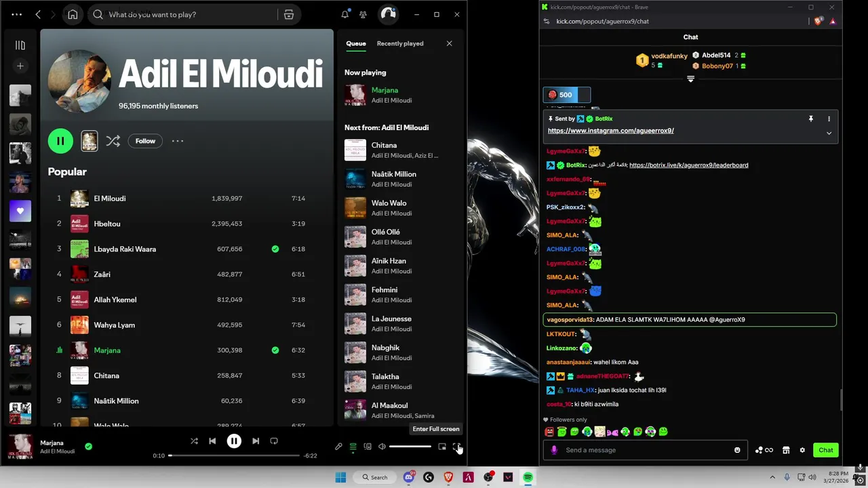Open Brave browser from the Windows taskbar
The width and height of the screenshot is (868, 488).
tap(448, 477)
